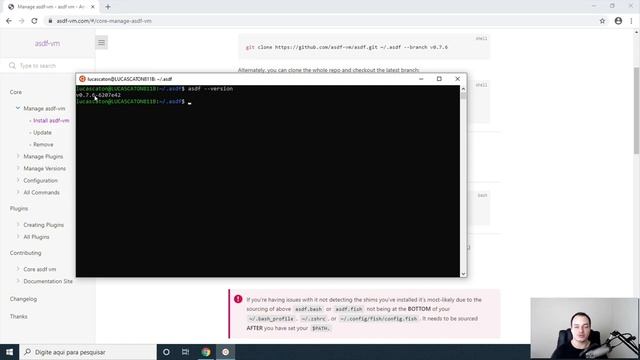Open the Remove sidebar link

point(43,144)
